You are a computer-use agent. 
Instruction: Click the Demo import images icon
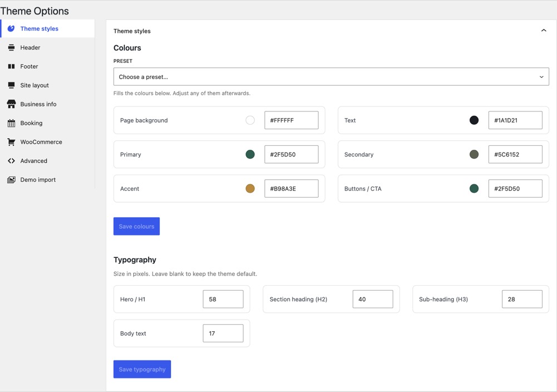click(x=11, y=180)
